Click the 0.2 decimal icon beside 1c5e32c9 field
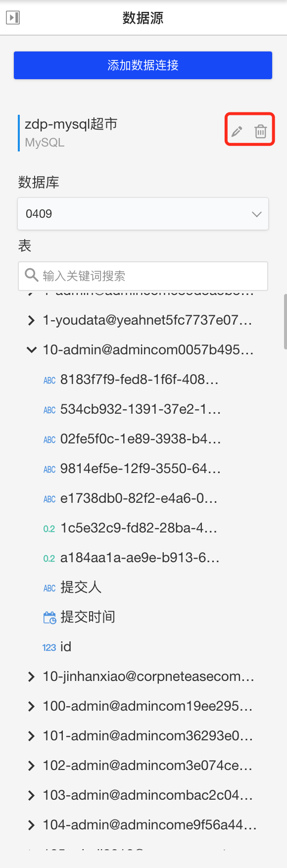 (49, 529)
